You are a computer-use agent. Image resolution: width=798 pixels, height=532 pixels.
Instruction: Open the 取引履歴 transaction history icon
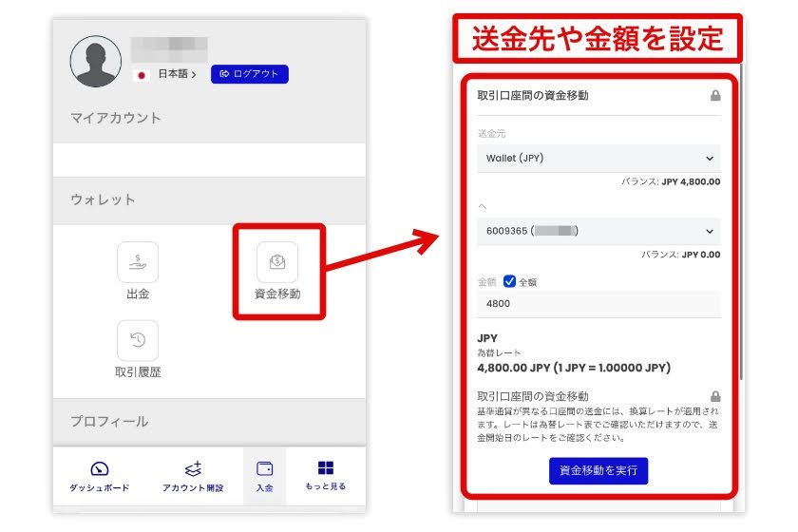point(138,340)
